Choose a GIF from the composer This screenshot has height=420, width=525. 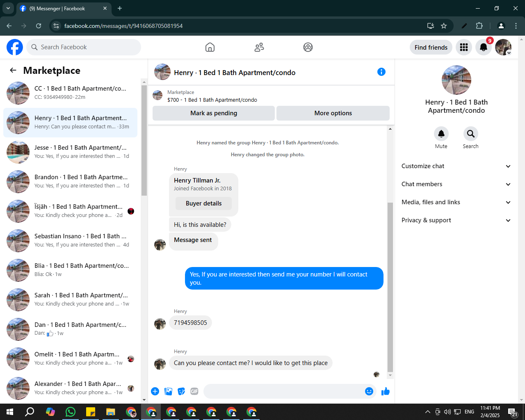pos(194,391)
